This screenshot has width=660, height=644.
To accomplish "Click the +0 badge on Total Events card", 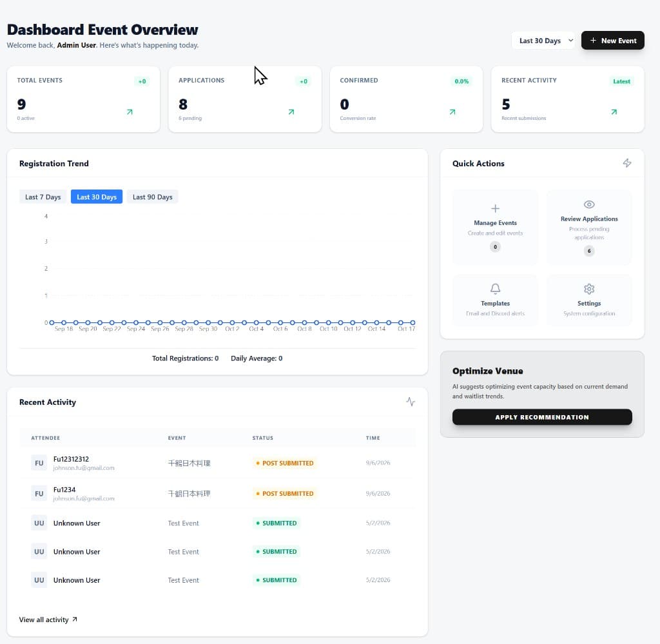I will click(142, 81).
